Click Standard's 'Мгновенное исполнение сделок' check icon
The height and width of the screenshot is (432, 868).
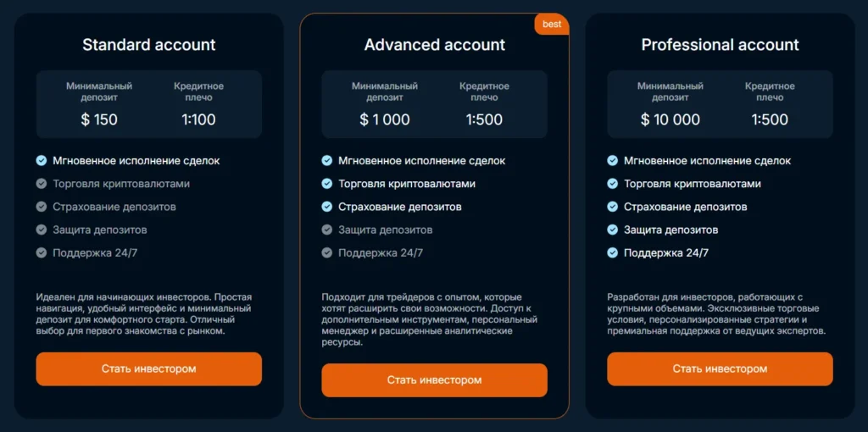pyautogui.click(x=42, y=161)
